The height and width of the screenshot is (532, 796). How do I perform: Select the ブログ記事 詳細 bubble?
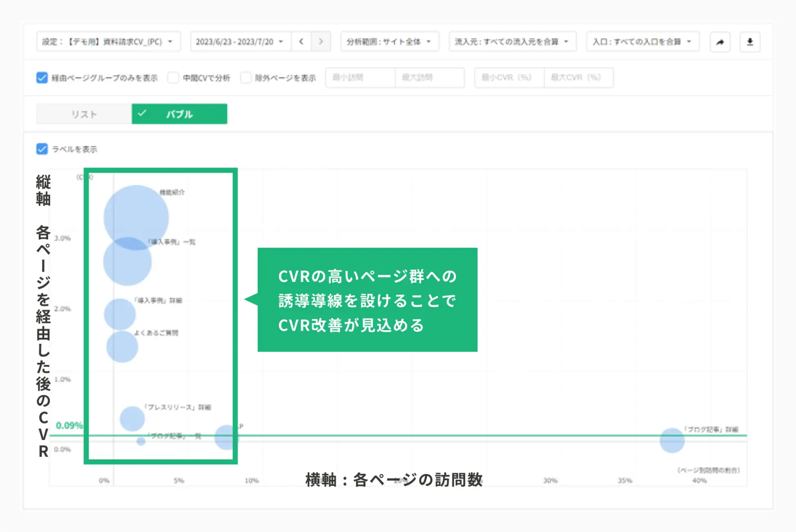tap(672, 440)
